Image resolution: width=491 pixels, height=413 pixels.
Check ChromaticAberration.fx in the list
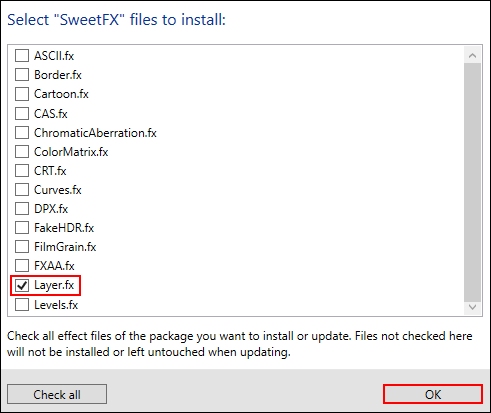(22, 133)
